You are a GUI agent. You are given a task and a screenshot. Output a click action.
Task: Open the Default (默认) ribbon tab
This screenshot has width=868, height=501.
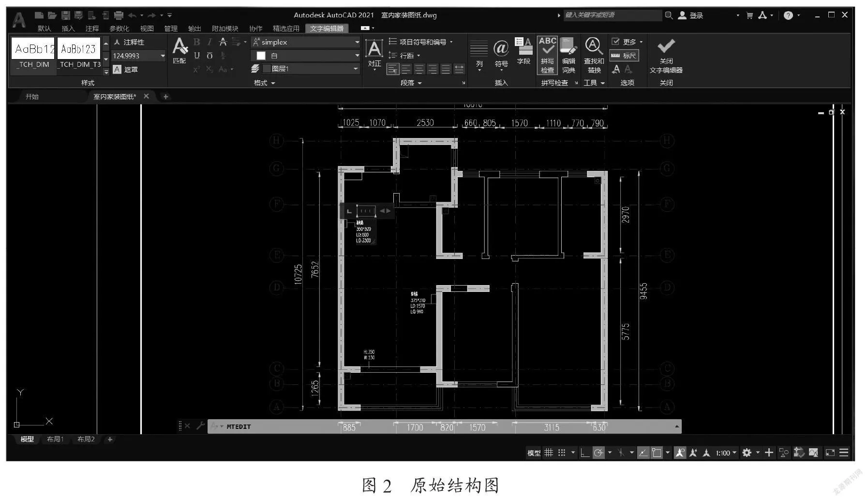(x=44, y=29)
